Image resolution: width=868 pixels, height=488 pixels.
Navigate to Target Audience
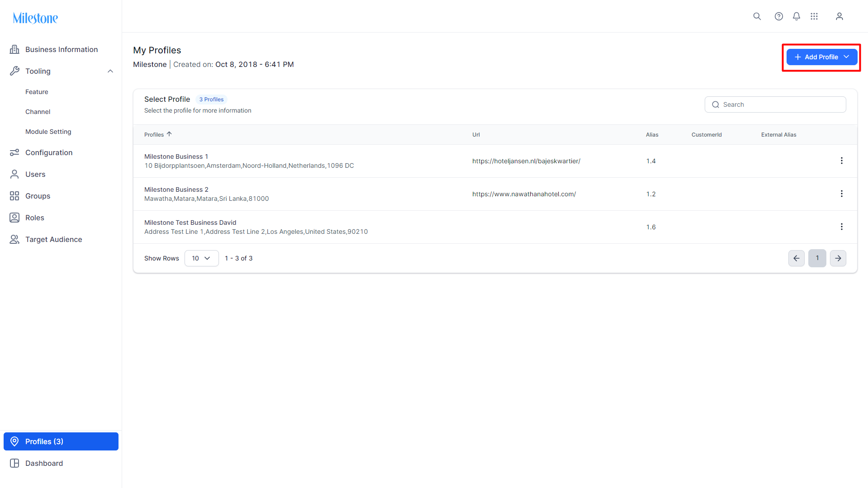coord(61,239)
